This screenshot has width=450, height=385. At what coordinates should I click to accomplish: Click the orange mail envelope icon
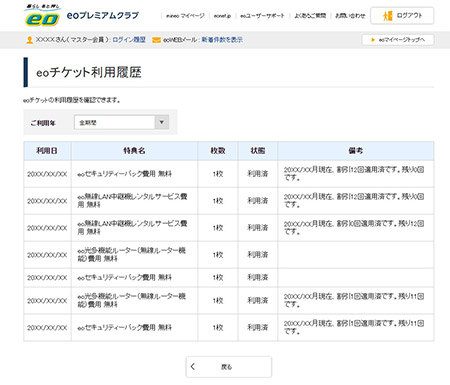(x=156, y=40)
